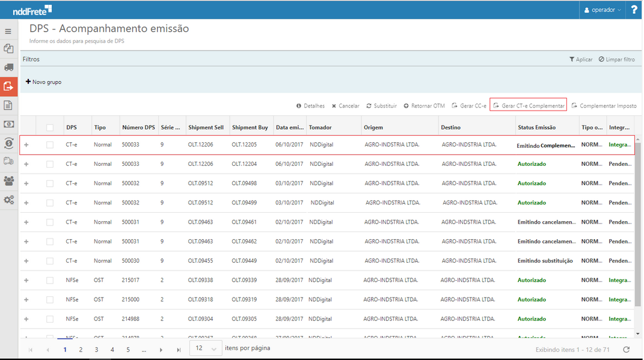Click the vertical scrollbar down arrow
This screenshot has width=644, height=360.
(x=637, y=334)
